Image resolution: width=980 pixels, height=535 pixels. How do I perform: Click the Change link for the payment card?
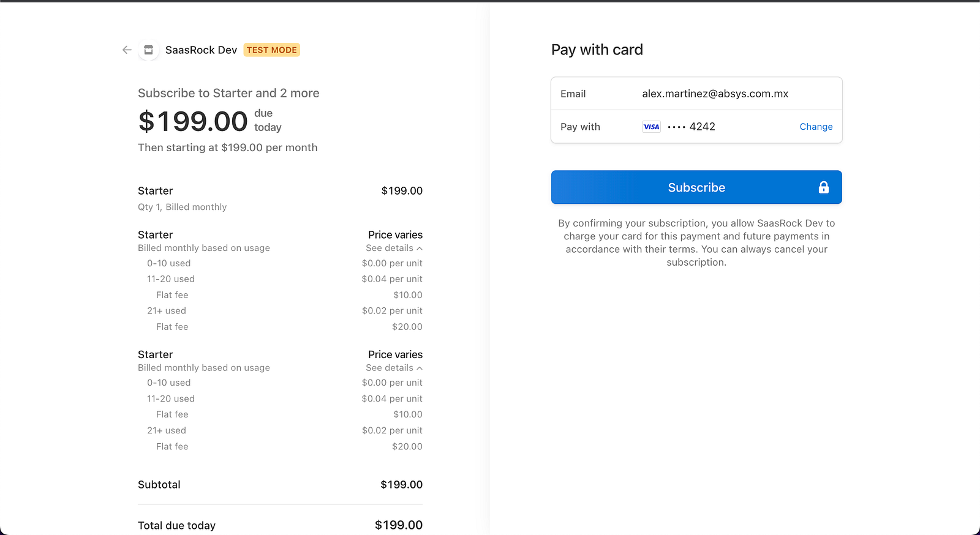pyautogui.click(x=816, y=127)
